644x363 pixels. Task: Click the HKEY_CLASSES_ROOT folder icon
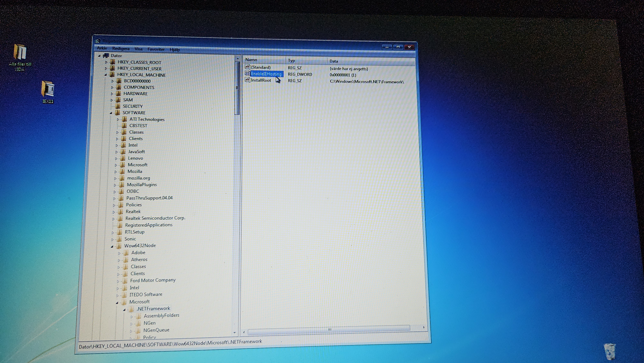pos(113,62)
